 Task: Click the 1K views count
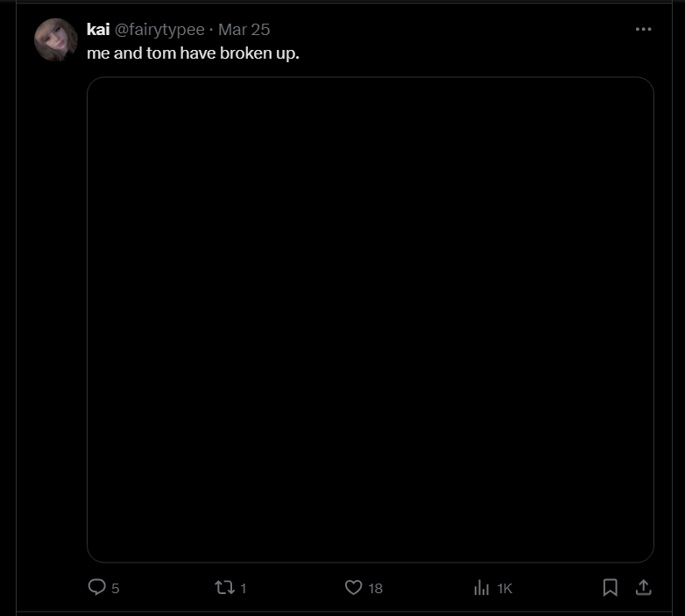[505, 589]
